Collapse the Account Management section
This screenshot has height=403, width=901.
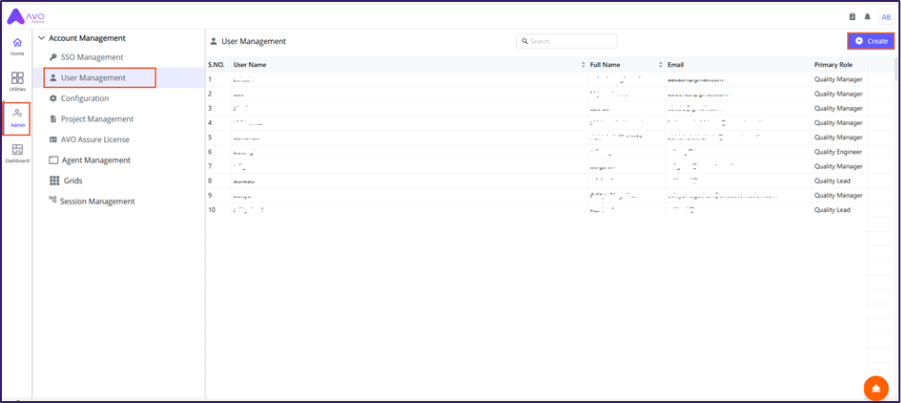(x=41, y=38)
